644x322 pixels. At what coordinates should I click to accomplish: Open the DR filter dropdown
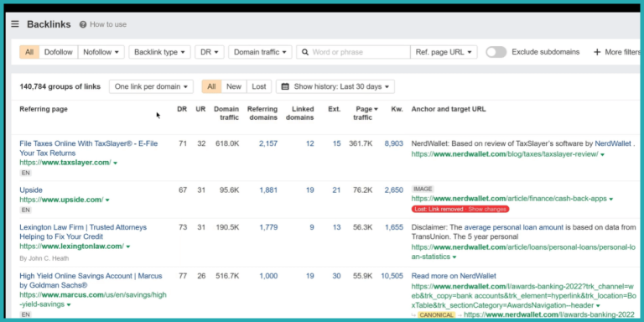point(210,52)
